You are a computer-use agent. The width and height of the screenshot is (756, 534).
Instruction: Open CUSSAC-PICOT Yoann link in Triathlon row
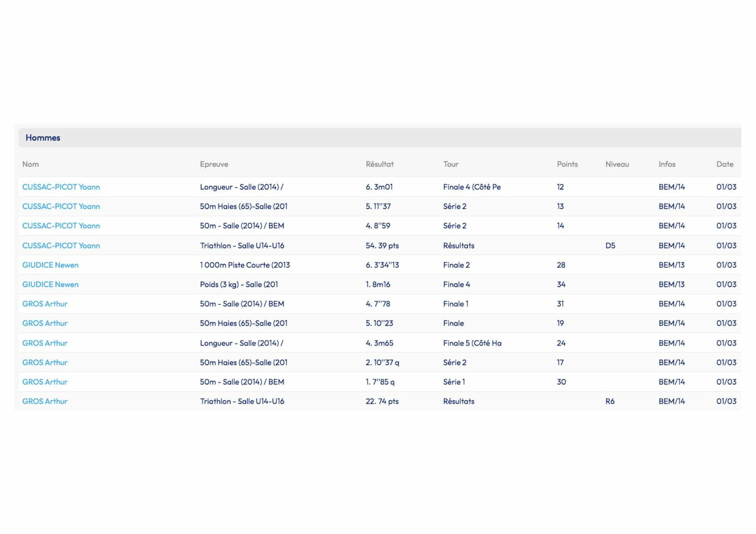61,246
